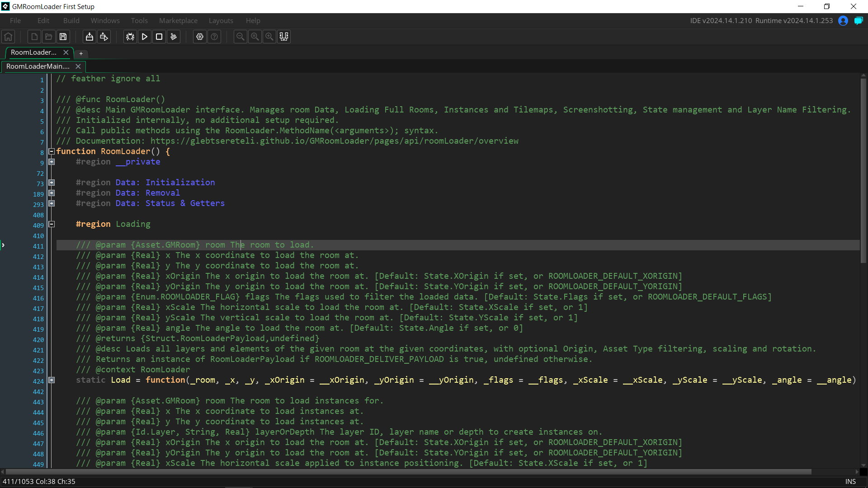Collapse the Loading region

coord(52,225)
